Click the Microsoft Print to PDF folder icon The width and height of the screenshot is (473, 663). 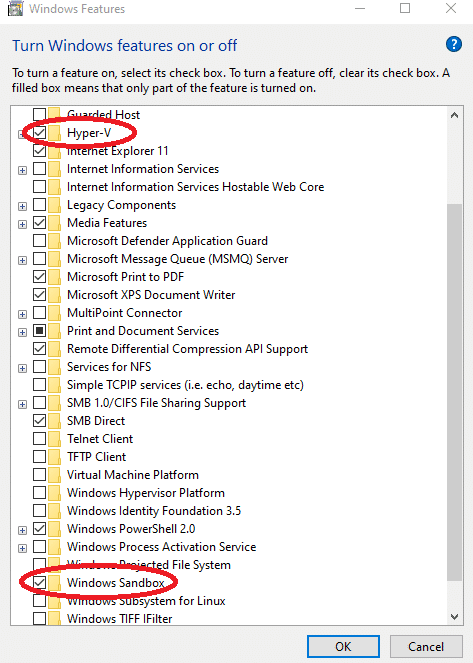click(55, 277)
